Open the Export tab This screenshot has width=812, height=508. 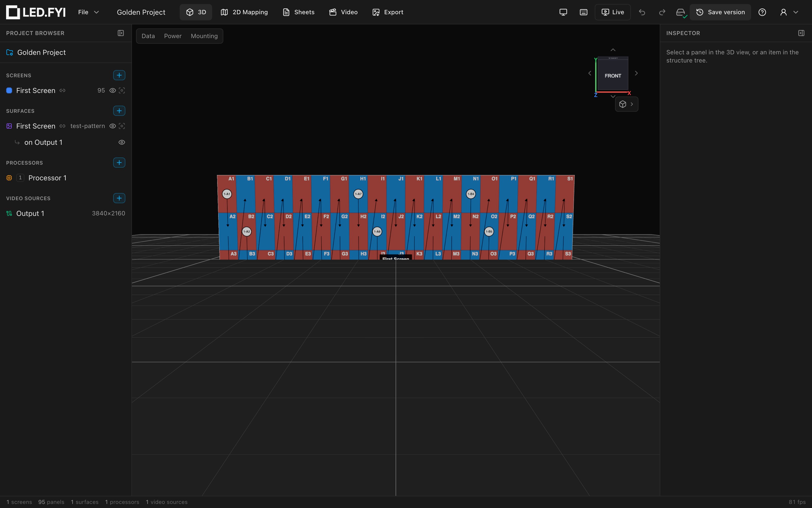[x=388, y=12]
